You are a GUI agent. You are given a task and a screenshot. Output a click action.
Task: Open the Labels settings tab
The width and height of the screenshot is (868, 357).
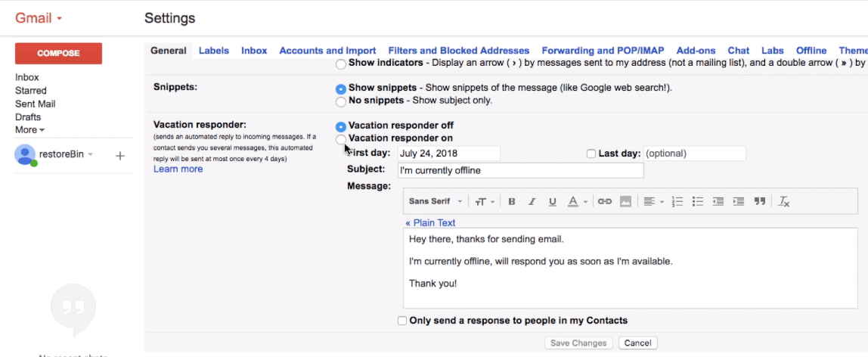tap(214, 51)
